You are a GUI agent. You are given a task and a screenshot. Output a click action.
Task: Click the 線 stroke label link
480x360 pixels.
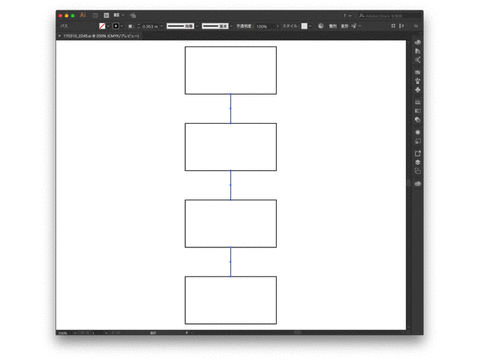point(130,26)
